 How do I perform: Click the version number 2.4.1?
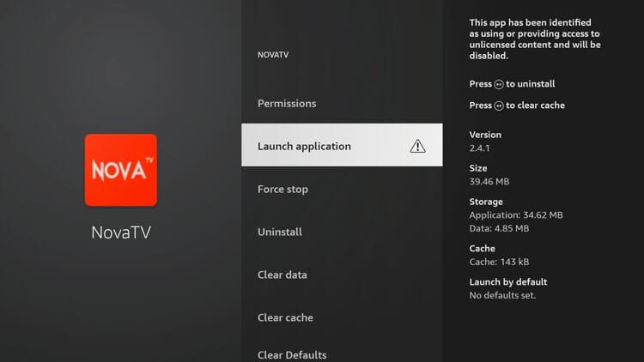pos(479,148)
